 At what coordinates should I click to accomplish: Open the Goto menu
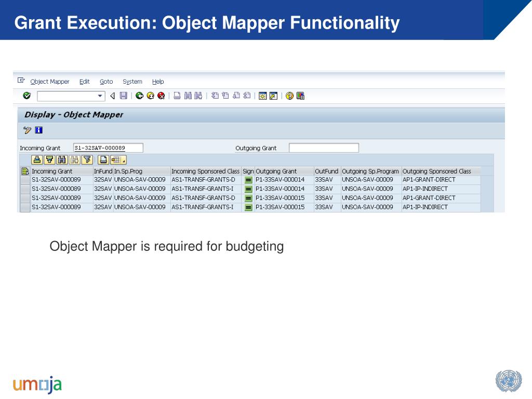point(106,82)
